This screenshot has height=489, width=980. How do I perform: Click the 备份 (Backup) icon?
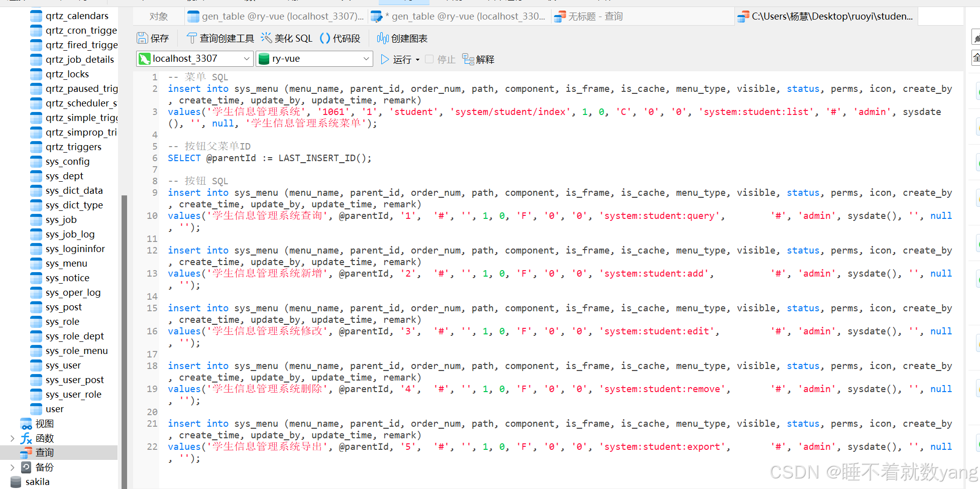point(26,467)
